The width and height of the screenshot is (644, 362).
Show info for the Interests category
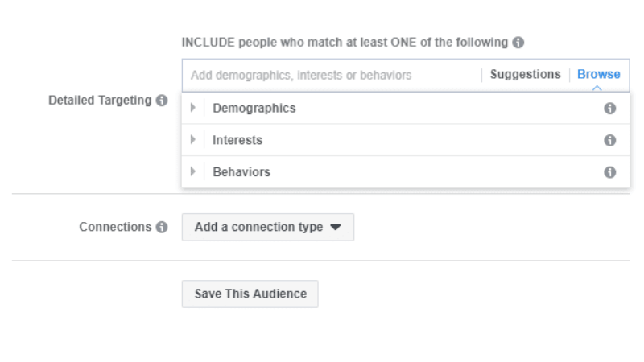[x=609, y=140]
